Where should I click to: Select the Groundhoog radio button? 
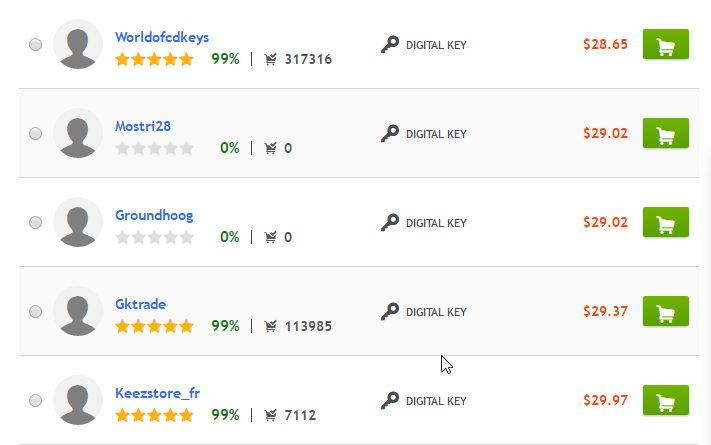tap(36, 223)
